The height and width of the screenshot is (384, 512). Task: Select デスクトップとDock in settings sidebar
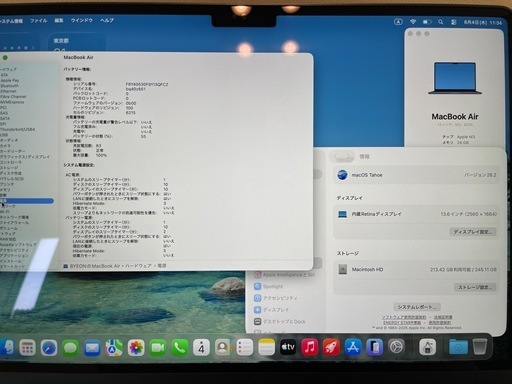click(x=280, y=322)
